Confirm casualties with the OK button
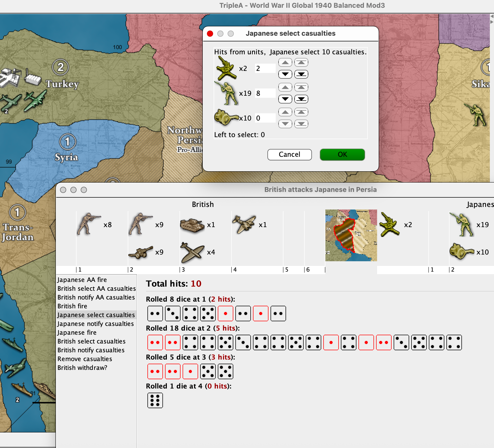The image size is (494, 448). (342, 154)
